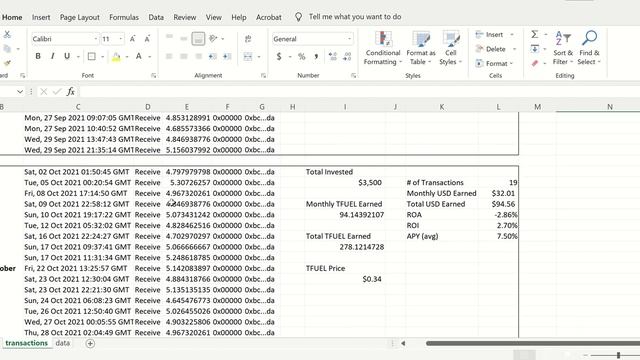Select column H header
The width and height of the screenshot is (640, 360).
pos(292,107)
